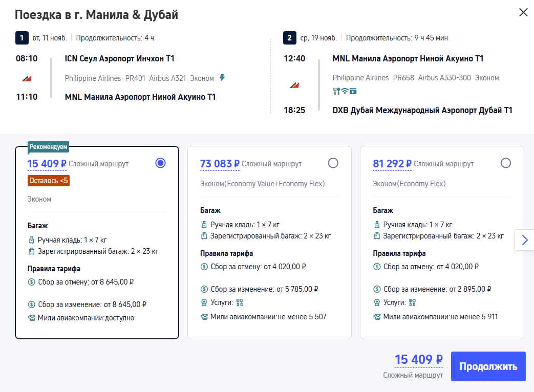
Task: Click the entertainment screen icon for flight PR658
Action: point(353,91)
